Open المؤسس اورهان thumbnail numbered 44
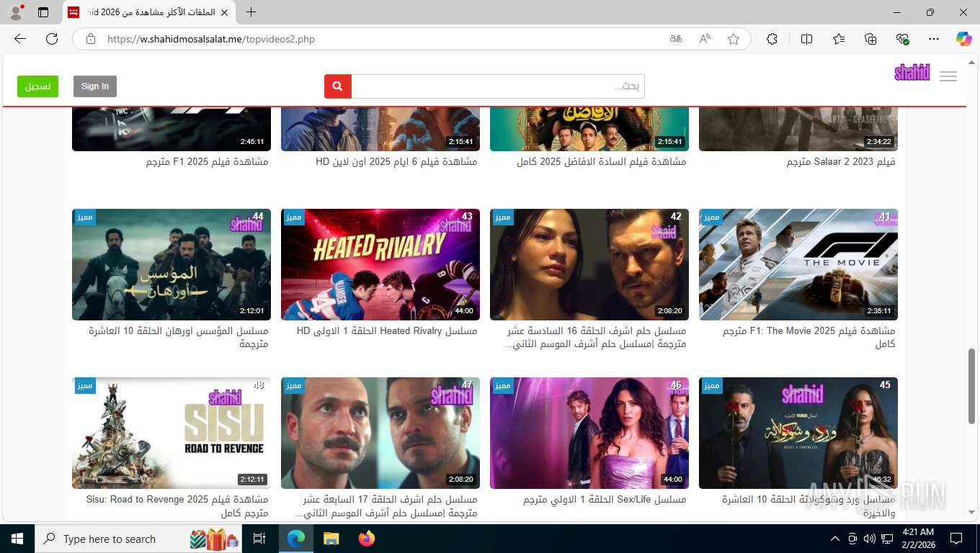This screenshot has height=553, width=980. (x=171, y=264)
